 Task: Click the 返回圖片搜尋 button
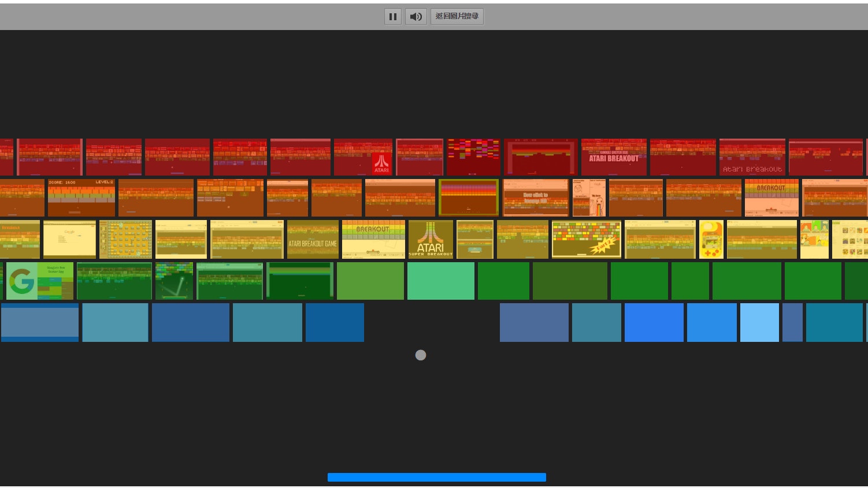coord(457,17)
